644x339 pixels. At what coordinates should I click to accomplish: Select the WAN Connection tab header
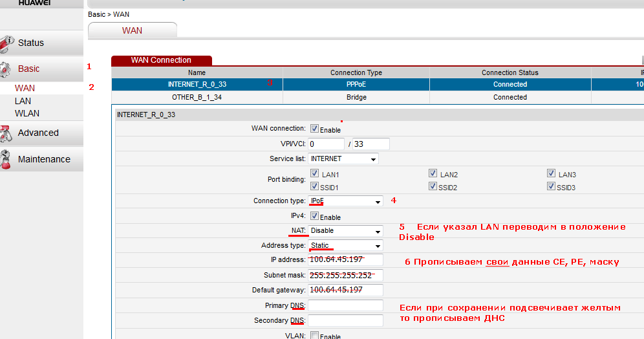(161, 60)
